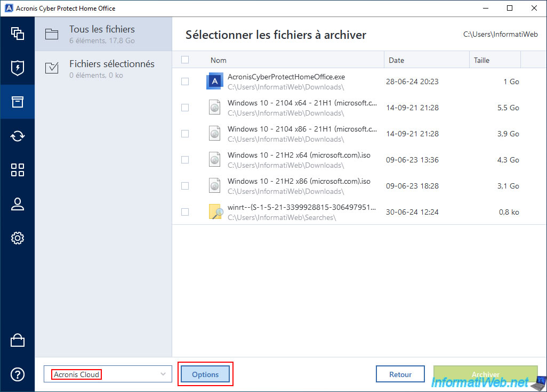Open the Settings gear icon
Image resolution: width=547 pixels, height=392 pixels.
(x=17, y=238)
